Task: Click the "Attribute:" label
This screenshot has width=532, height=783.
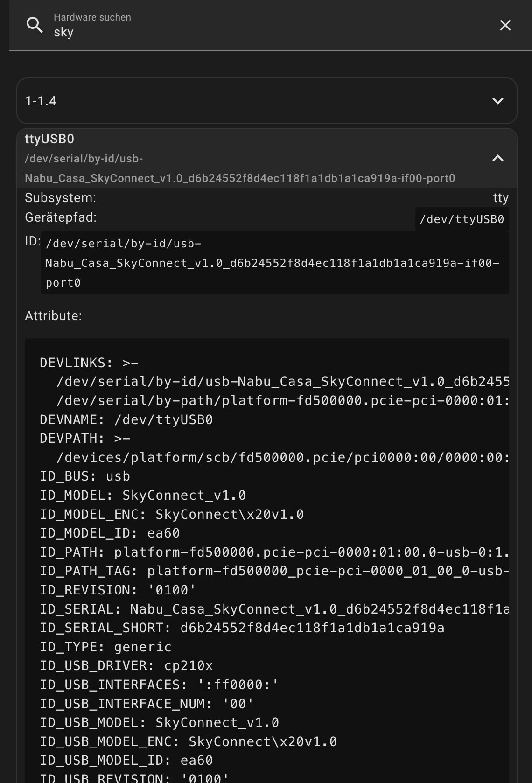Action: [53, 316]
